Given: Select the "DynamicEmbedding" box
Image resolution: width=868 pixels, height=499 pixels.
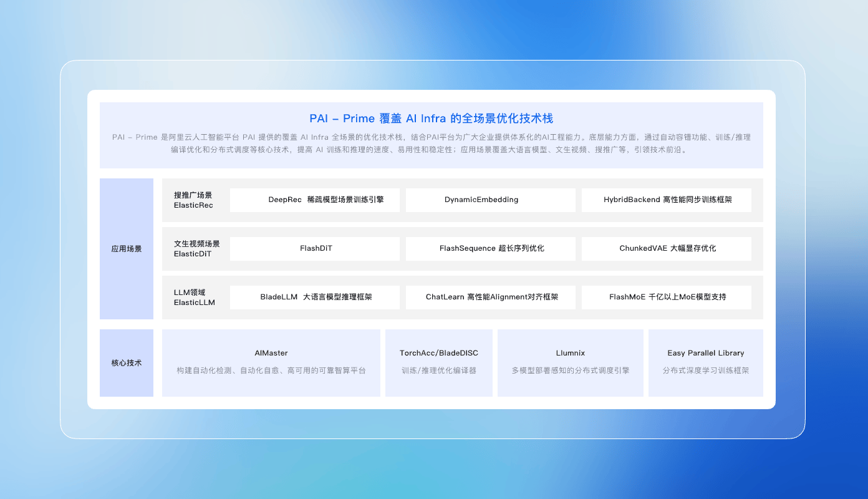Looking at the screenshot, I should [x=491, y=200].
